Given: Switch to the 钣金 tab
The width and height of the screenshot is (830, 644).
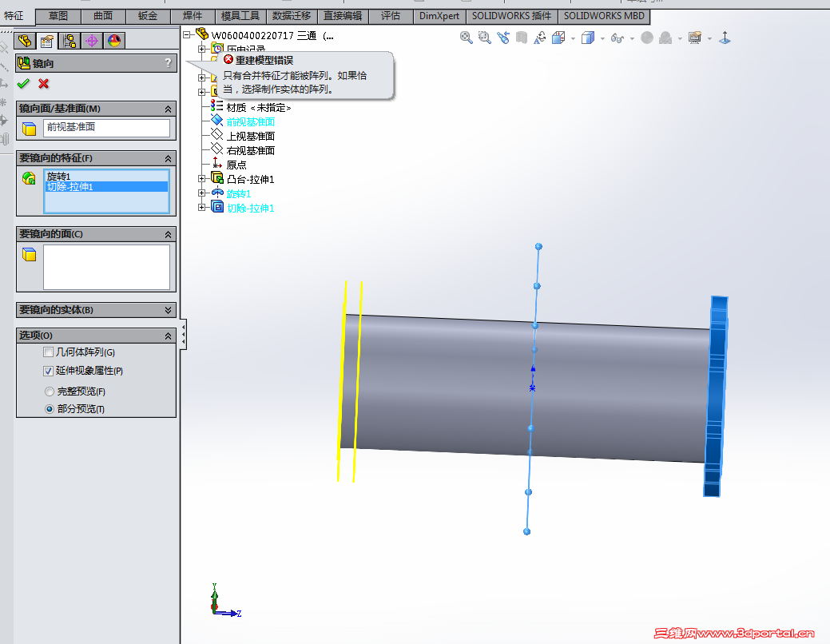Looking at the screenshot, I should (148, 16).
